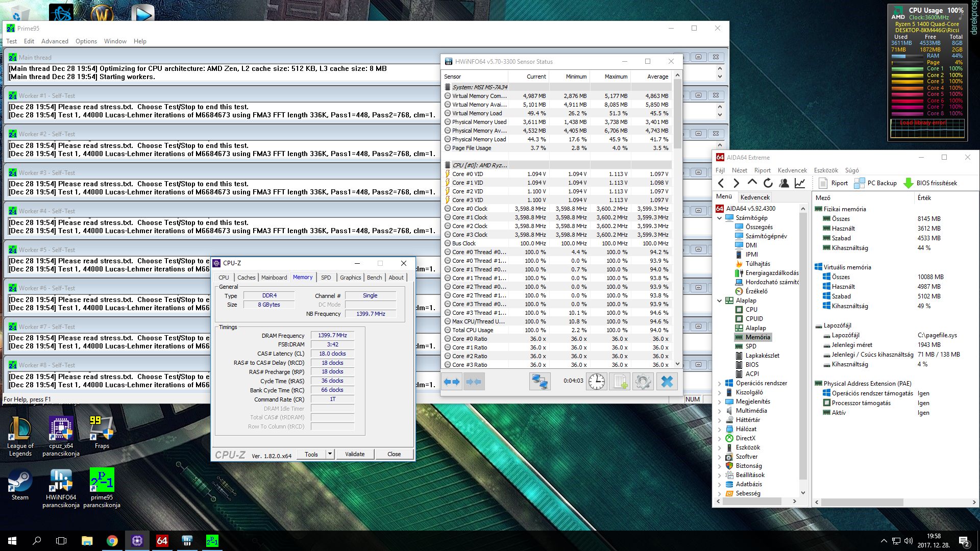
Task: Open File Explorer from the taskbar
Action: coord(87,541)
